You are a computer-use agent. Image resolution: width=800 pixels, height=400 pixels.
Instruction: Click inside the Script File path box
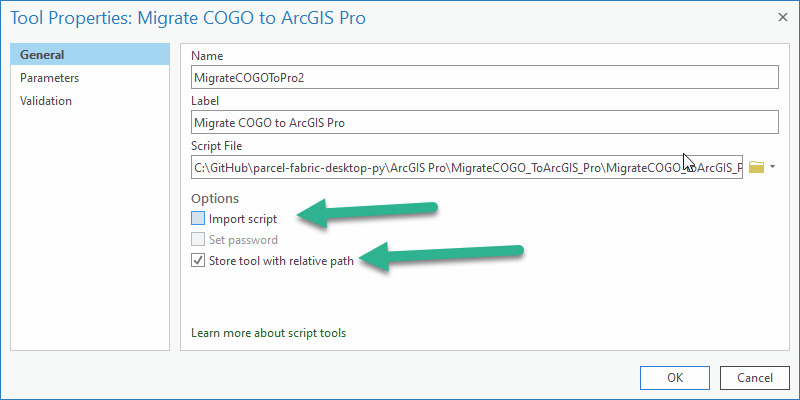(x=466, y=167)
